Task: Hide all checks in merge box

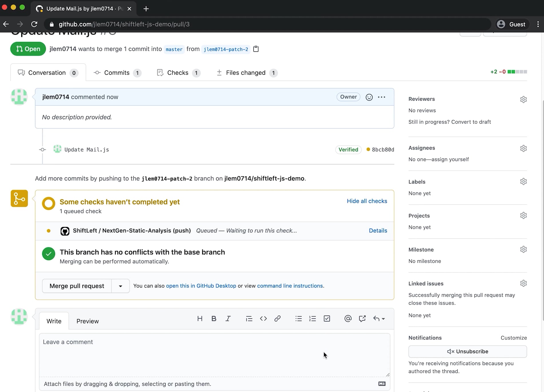Action: pos(367,201)
